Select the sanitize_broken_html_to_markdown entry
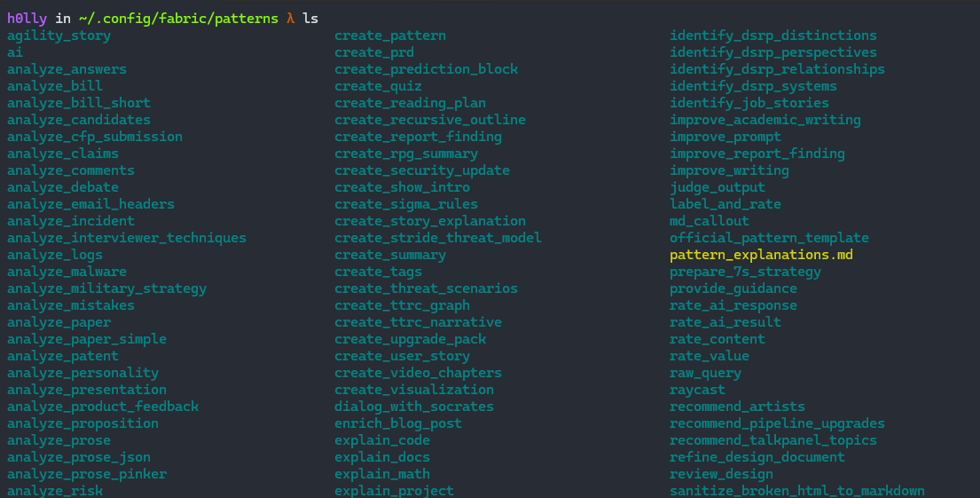 tap(796, 491)
